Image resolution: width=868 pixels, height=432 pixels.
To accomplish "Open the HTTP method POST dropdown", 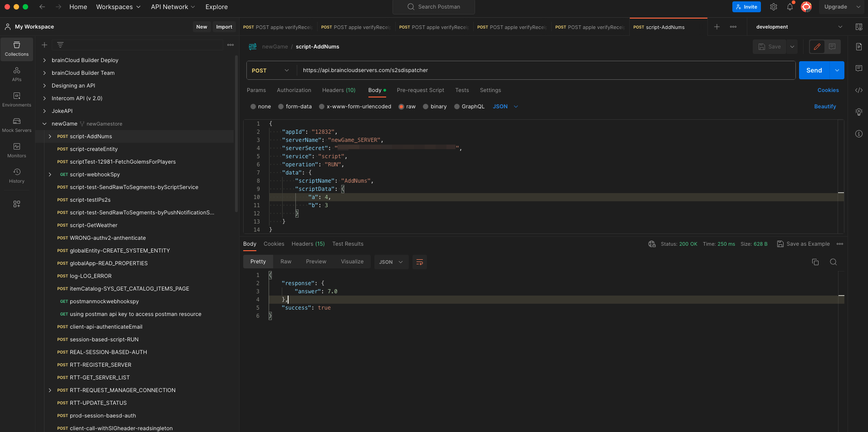I will pos(271,70).
